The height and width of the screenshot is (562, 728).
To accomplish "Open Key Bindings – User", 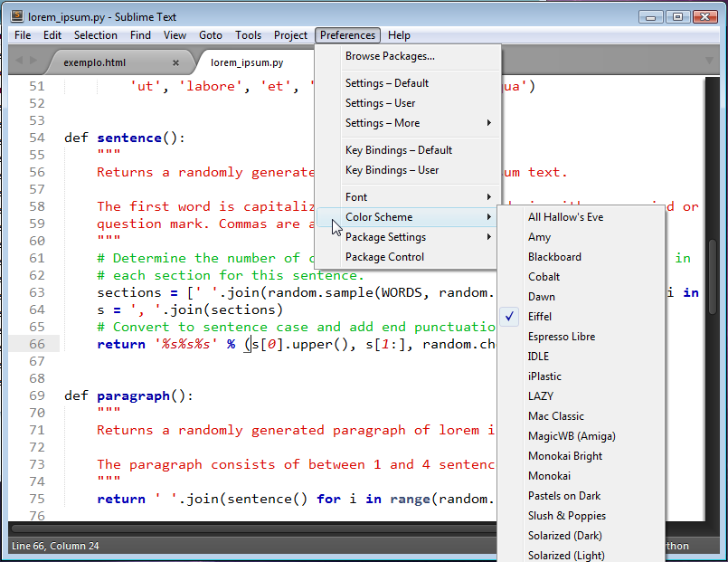I will [x=392, y=170].
